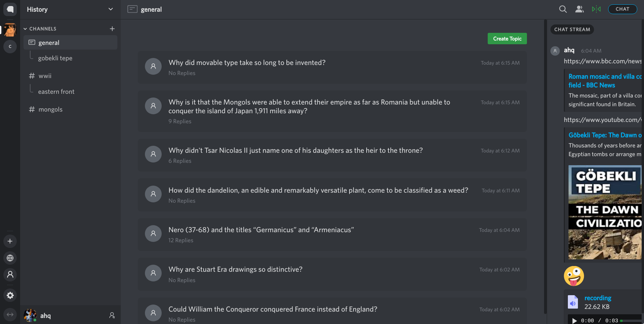Play the recording audio clip
The image size is (644, 324).
[574, 321]
